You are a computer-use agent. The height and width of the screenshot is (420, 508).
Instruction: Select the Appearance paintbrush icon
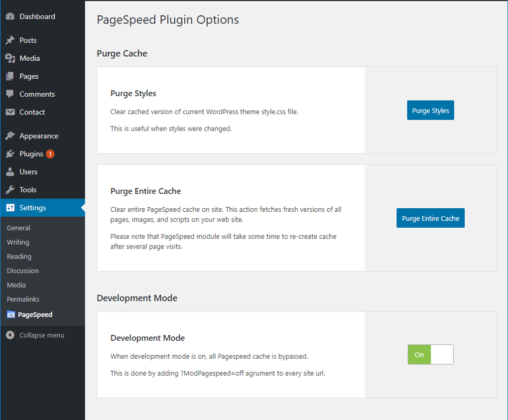click(10, 136)
